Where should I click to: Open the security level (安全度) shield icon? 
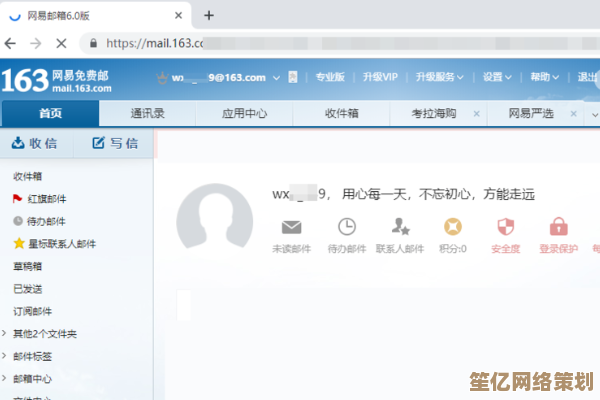pyautogui.click(x=506, y=227)
